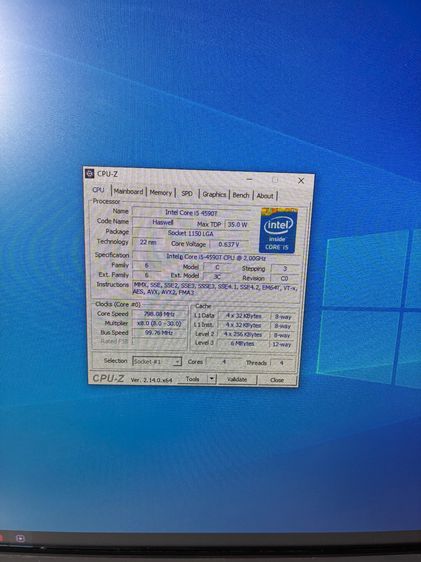Click the Validate button
This screenshot has height=562, width=421.
pos(237,379)
